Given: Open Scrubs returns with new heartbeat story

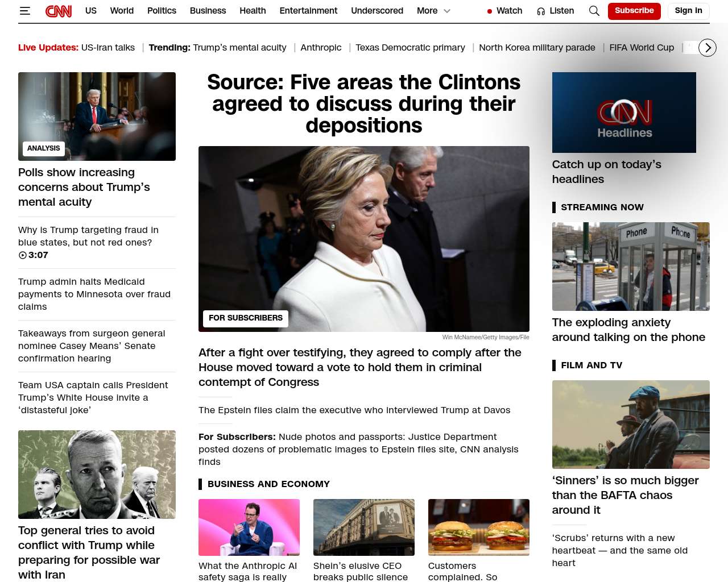Looking at the screenshot, I should point(620,550).
